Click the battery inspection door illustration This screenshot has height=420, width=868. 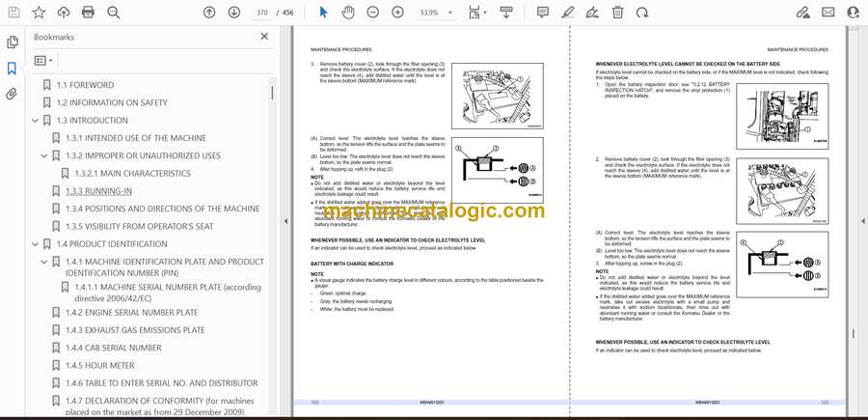pyautogui.click(x=782, y=117)
